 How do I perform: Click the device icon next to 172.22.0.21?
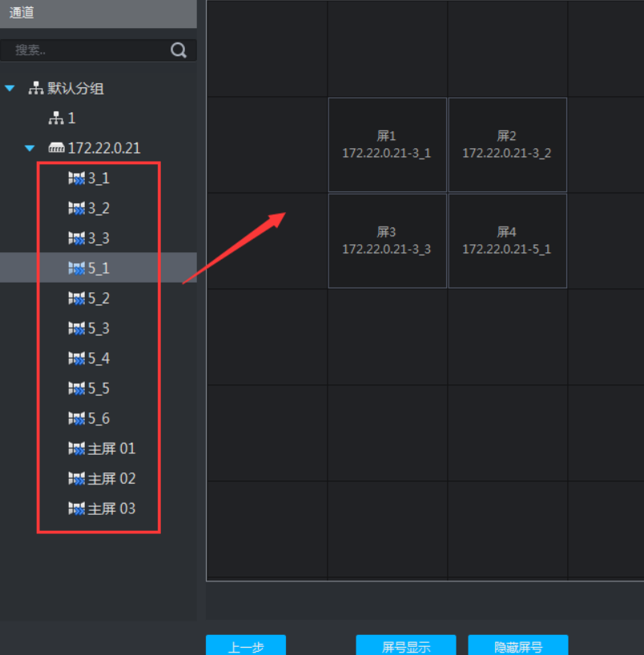click(55, 148)
